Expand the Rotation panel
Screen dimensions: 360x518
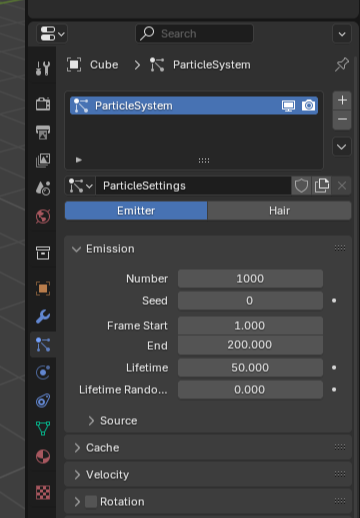tap(77, 501)
